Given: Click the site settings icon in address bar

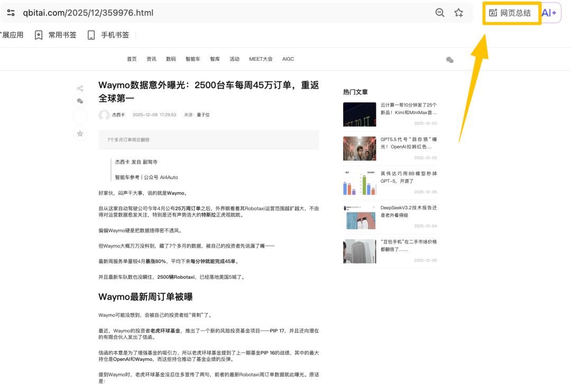Looking at the screenshot, I should pos(11,13).
